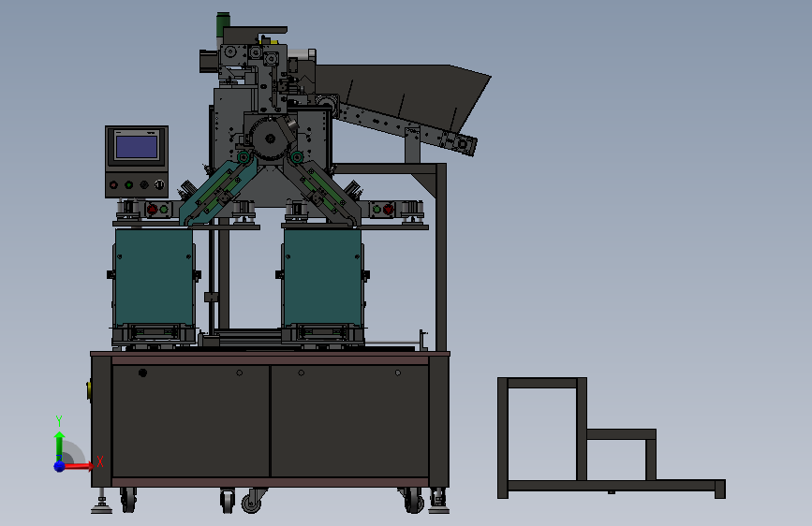The height and width of the screenshot is (526, 812).
Task: Select the left green roller under the wheel
Action: point(244,156)
